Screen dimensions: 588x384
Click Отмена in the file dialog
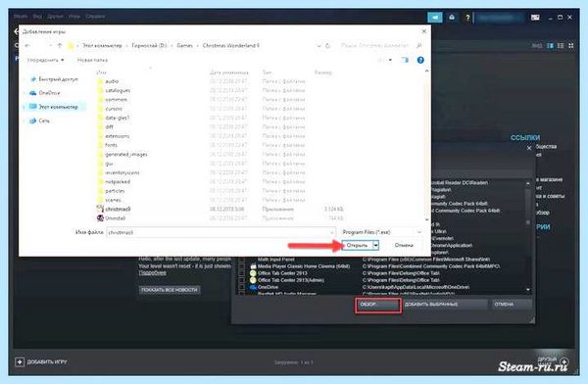pos(404,245)
